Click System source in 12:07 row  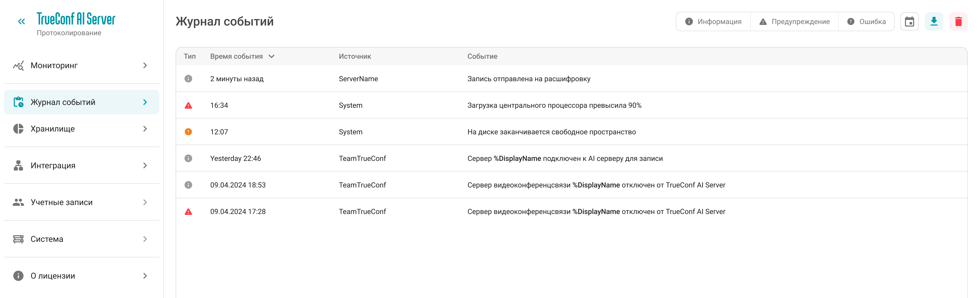(351, 132)
